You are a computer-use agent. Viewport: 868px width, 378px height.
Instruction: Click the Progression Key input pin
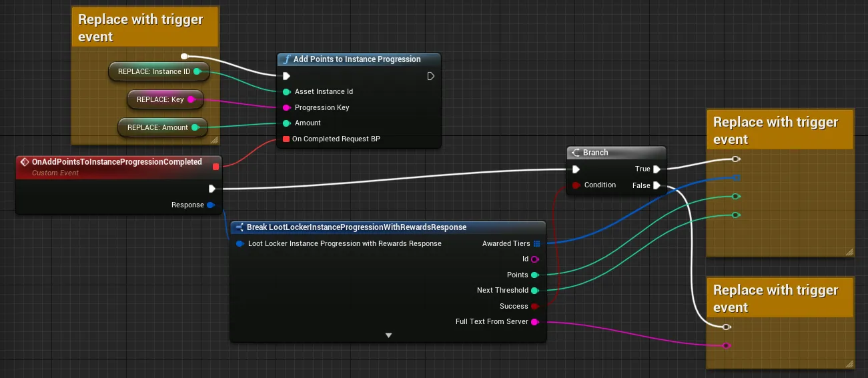[x=286, y=107]
